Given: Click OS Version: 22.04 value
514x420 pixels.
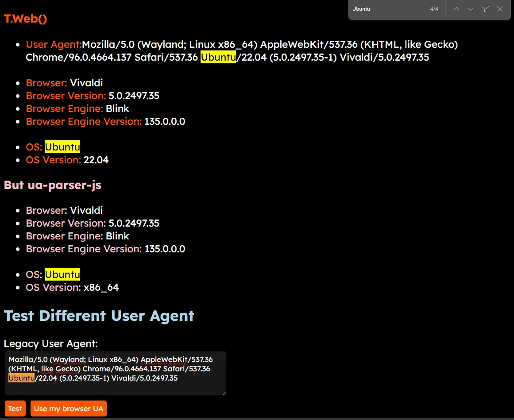Looking at the screenshot, I should pyautogui.click(x=96, y=160).
